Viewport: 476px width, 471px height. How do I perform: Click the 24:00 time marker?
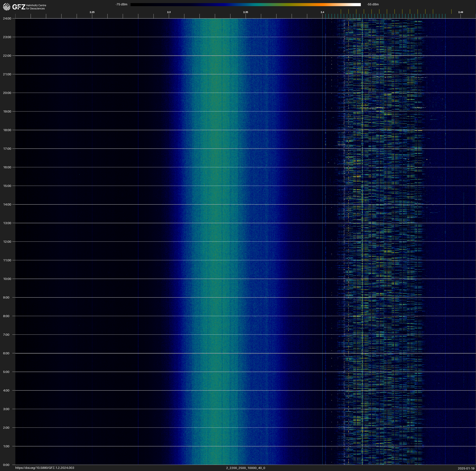coord(7,18)
